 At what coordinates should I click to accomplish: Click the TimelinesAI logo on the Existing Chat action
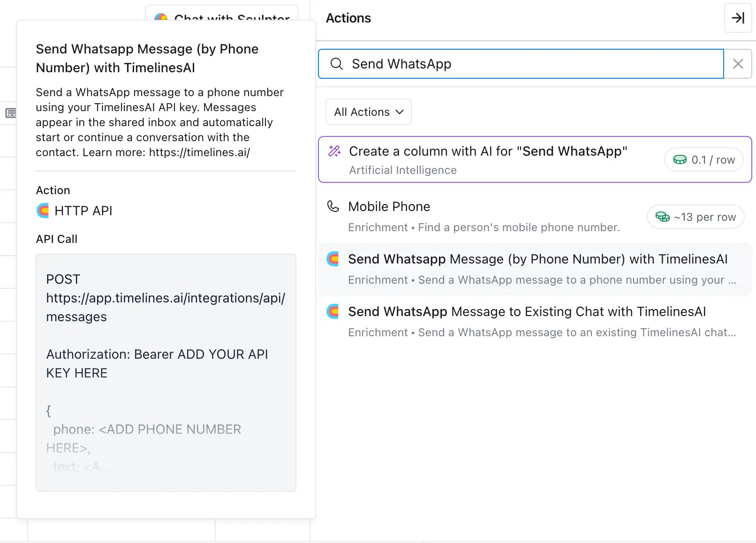pyautogui.click(x=333, y=311)
